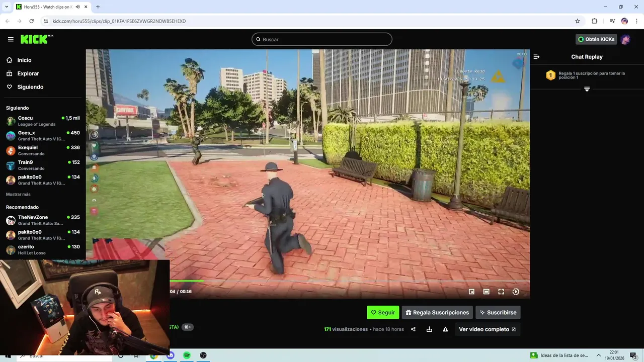The height and width of the screenshot is (362, 644).
Task: Click the Obtén KICKs button
Action: point(596,39)
